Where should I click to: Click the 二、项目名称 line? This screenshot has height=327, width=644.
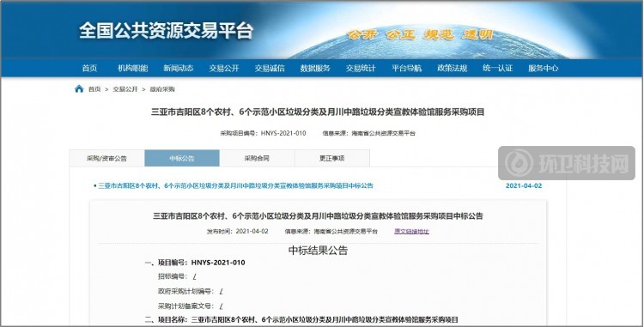301,319
